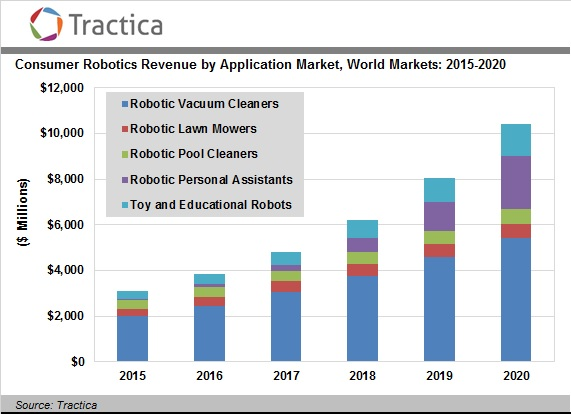The height and width of the screenshot is (414, 571).
Task: Click the 2018 red lawn mowers segment
Action: pos(362,270)
